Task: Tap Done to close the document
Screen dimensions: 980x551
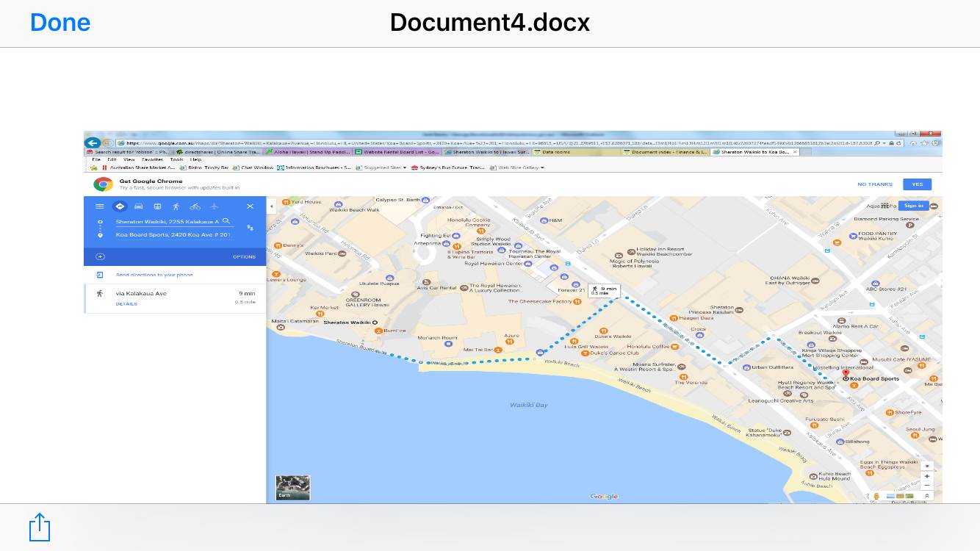Action: pyautogui.click(x=60, y=23)
